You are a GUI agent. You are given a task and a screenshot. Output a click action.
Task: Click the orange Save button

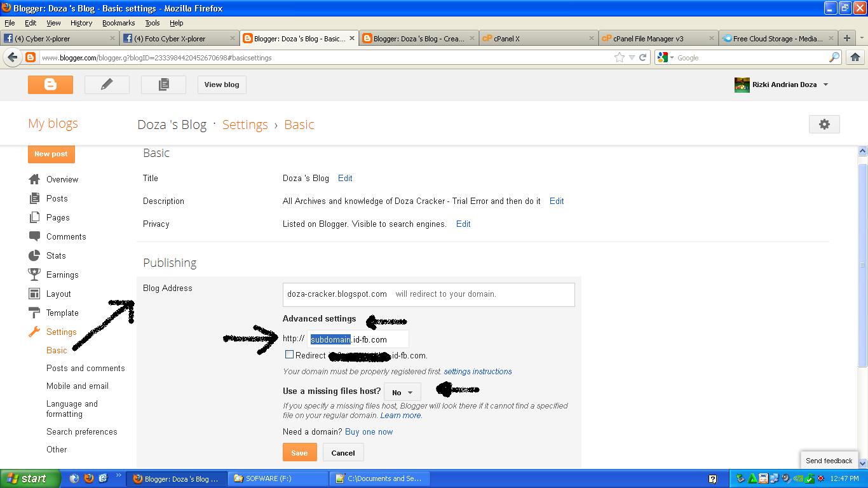(x=299, y=452)
